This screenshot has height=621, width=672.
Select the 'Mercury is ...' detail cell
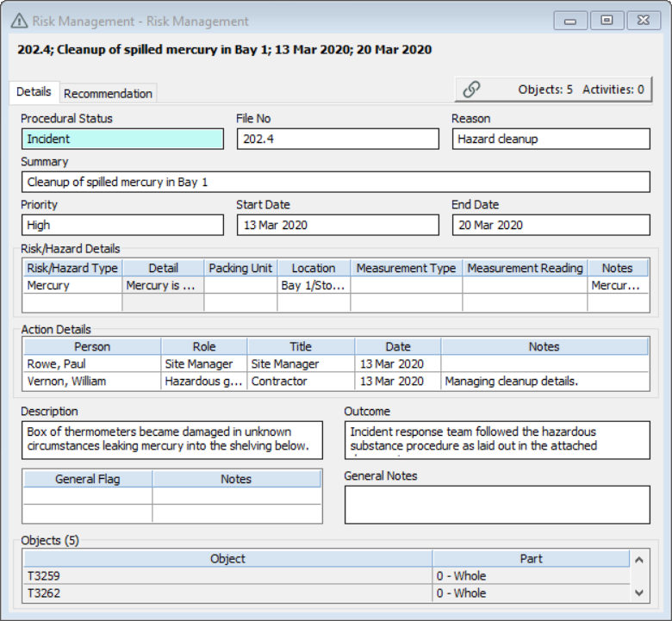click(164, 285)
